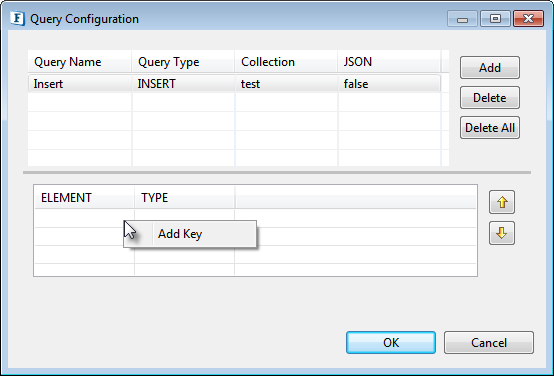The height and width of the screenshot is (376, 554).
Task: Click the Delete button
Action: point(490,98)
